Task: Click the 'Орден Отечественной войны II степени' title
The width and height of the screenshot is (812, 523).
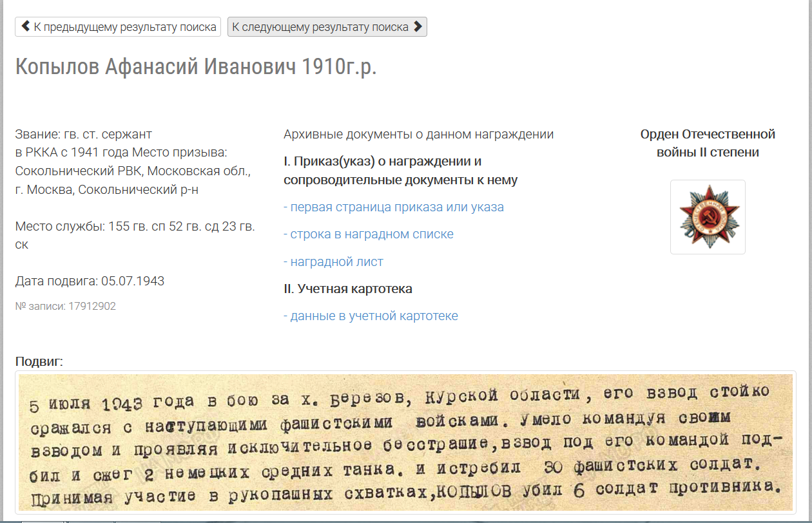Action: tap(708, 143)
